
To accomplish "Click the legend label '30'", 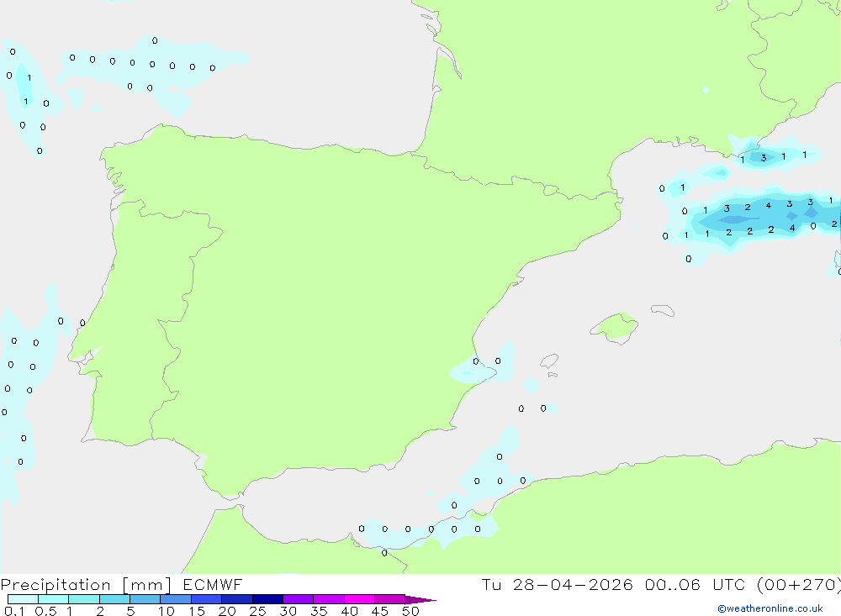I will point(288,611).
